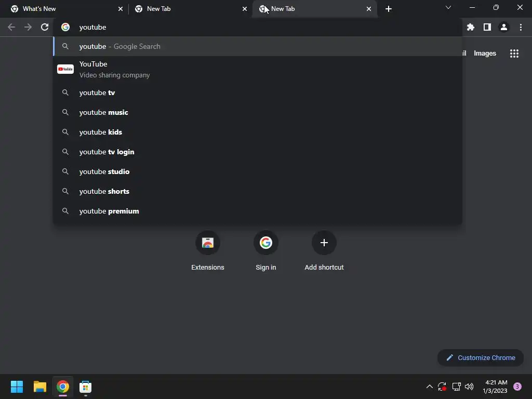Open the Extensions puzzle-piece menu
This screenshot has width=532, height=399.
471,27
